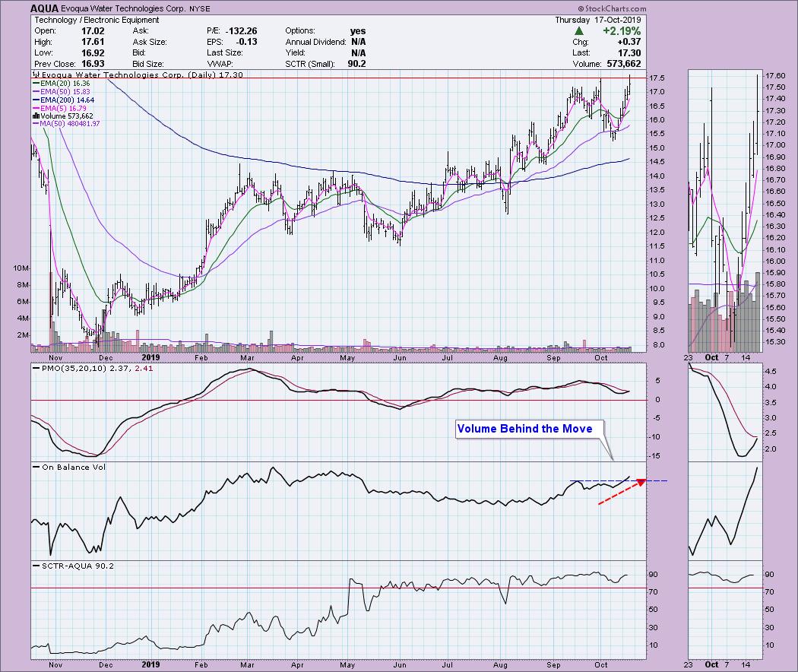This screenshot has height=672, width=798.
Task: Click the EMA(20) 16.36 legend entry
Action: pyautogui.click(x=62, y=84)
